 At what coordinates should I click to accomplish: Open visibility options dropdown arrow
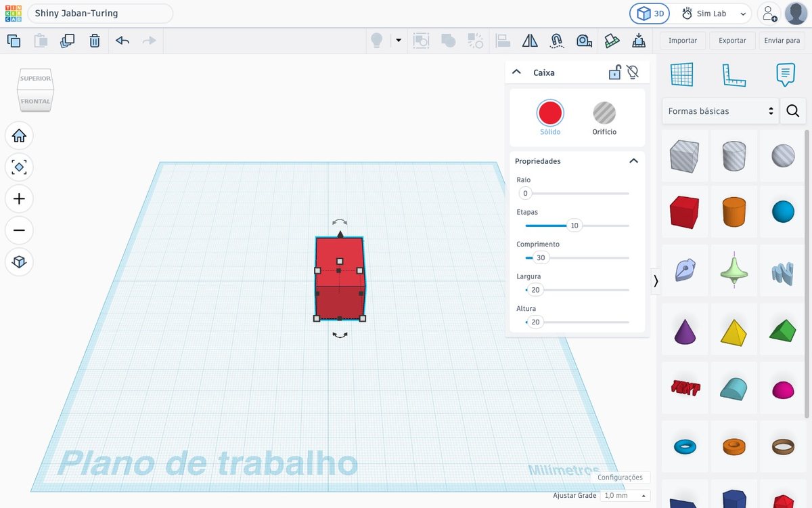pos(399,41)
